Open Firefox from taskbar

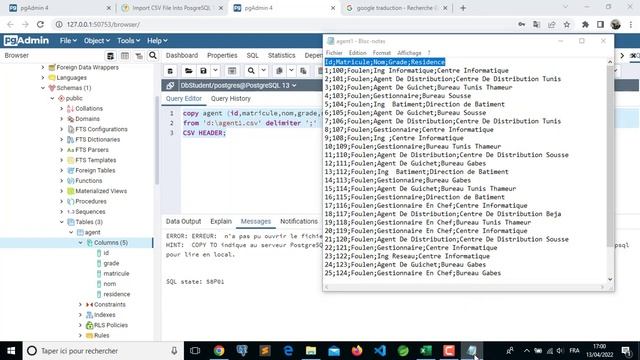(357, 351)
